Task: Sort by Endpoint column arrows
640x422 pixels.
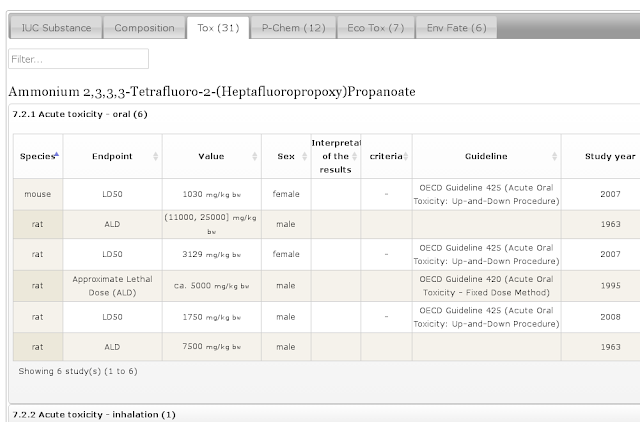Action: point(156,156)
